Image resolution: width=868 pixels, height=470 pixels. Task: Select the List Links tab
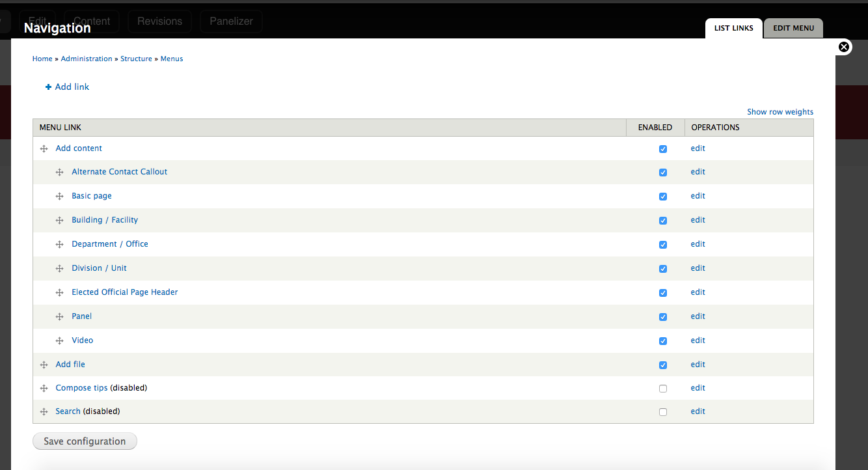(734, 29)
